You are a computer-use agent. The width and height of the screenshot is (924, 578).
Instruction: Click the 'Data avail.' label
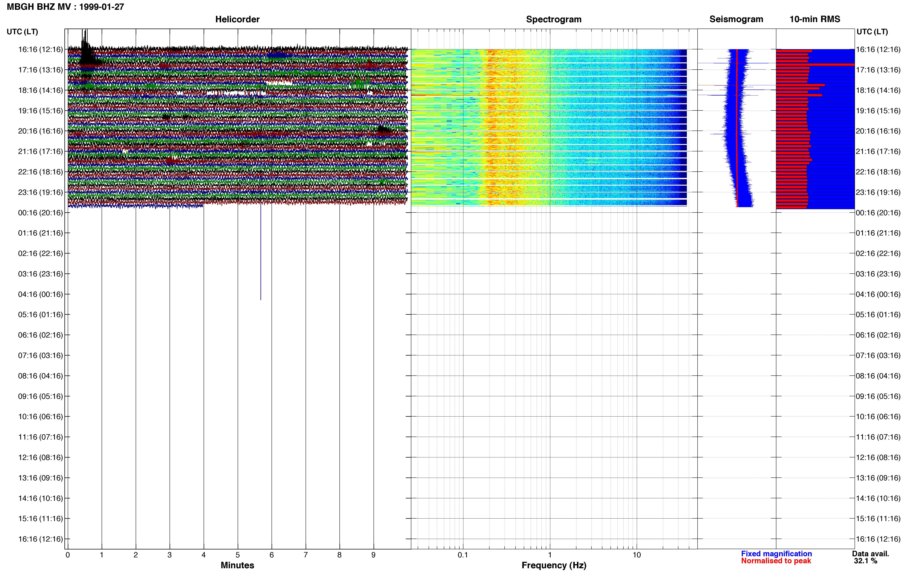click(x=870, y=554)
